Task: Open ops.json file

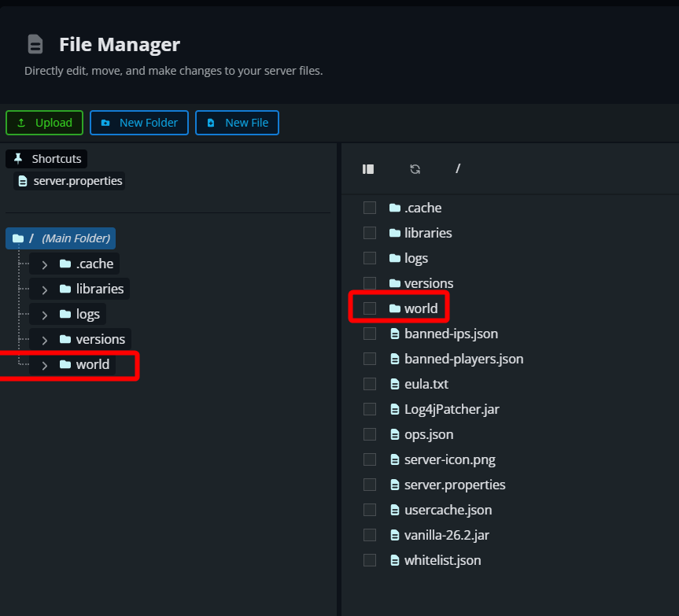Action: 429,434
